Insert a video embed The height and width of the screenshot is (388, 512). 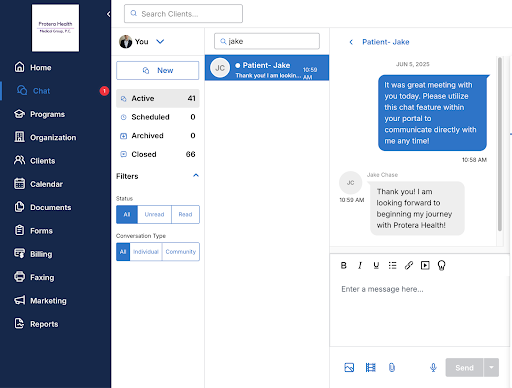point(425,265)
